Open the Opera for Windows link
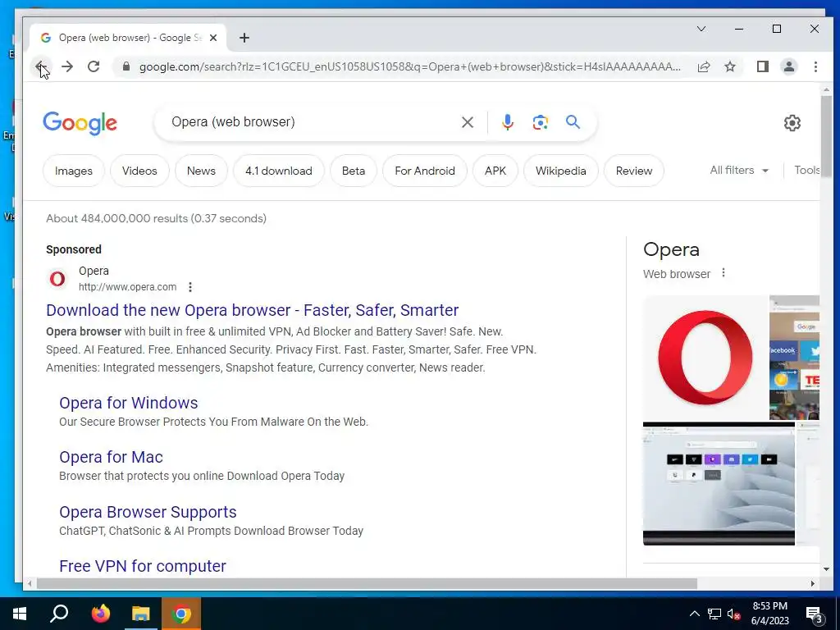Screen dimensions: 840x630 [129, 403]
